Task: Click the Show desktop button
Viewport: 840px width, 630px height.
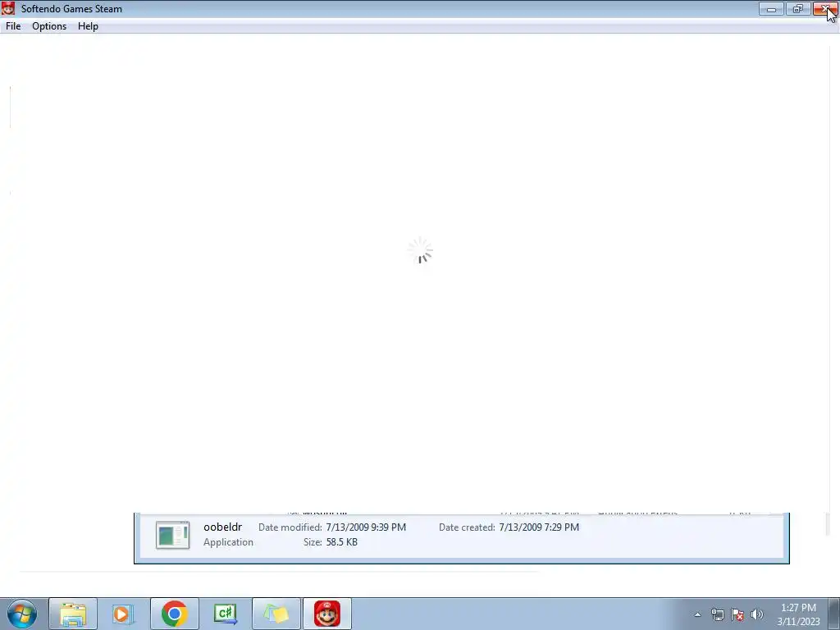Action: click(x=834, y=614)
